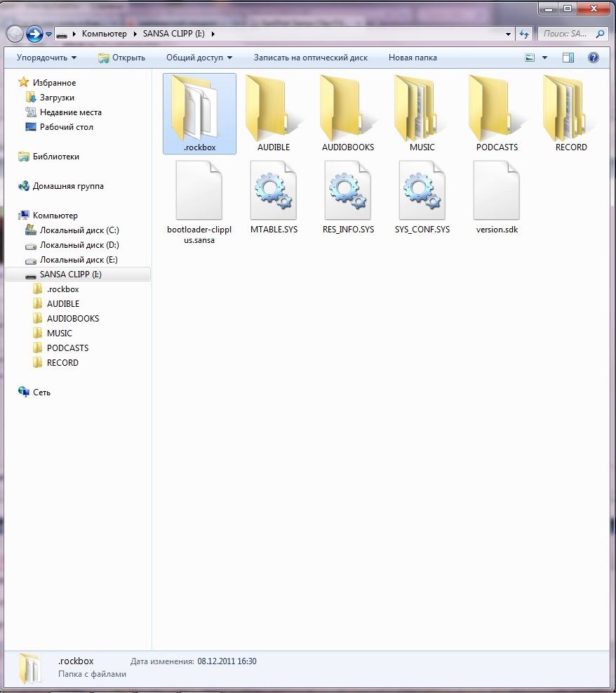Screen dimensions: 616x693
Task: Click Записать на оптический диск
Action: (x=310, y=58)
